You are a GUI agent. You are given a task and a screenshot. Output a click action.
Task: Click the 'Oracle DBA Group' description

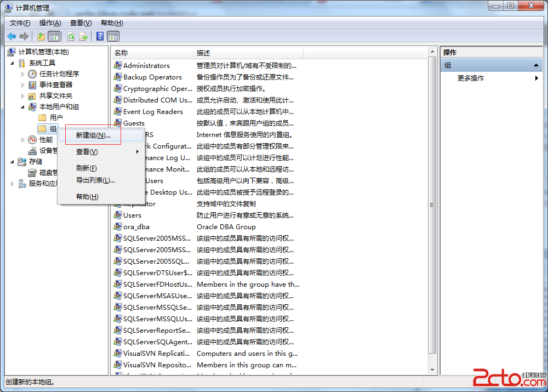point(226,226)
